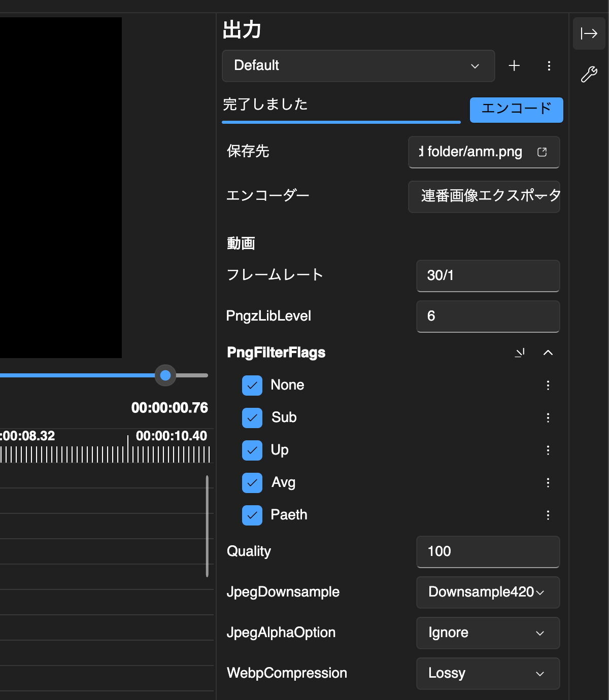Open the wrench settings sidebar icon

589,75
